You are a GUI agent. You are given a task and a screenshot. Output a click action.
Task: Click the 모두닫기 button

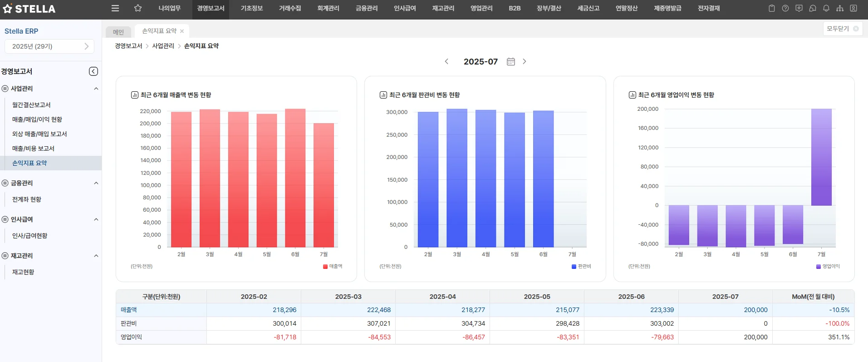(x=842, y=29)
